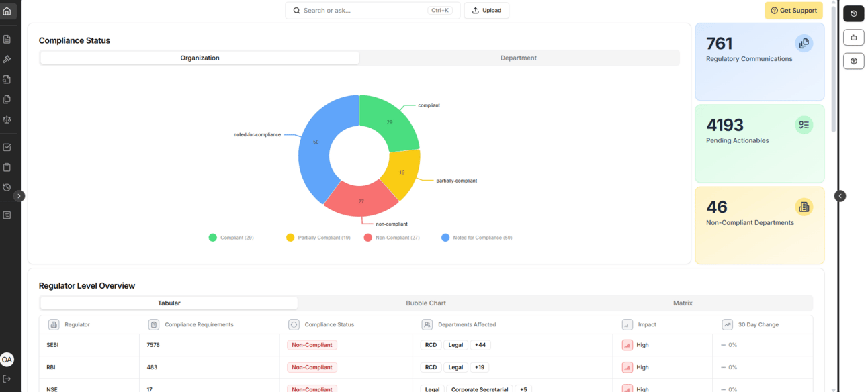Toggle Compliant legend item in chart
868x392 pixels.
pyautogui.click(x=231, y=238)
